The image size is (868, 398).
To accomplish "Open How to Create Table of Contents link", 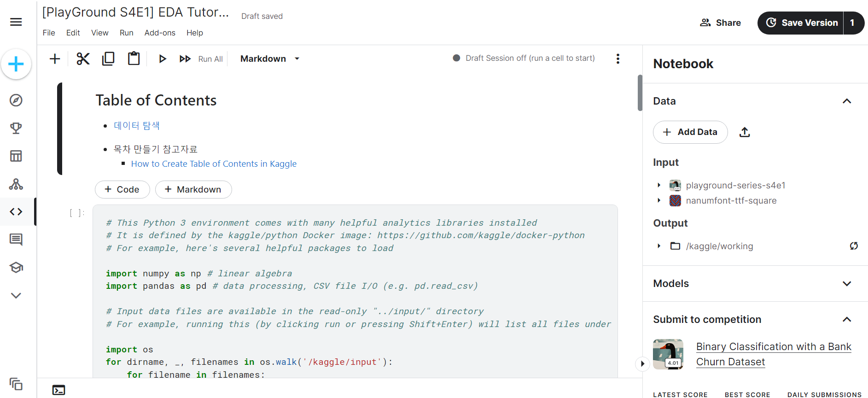I will [214, 164].
